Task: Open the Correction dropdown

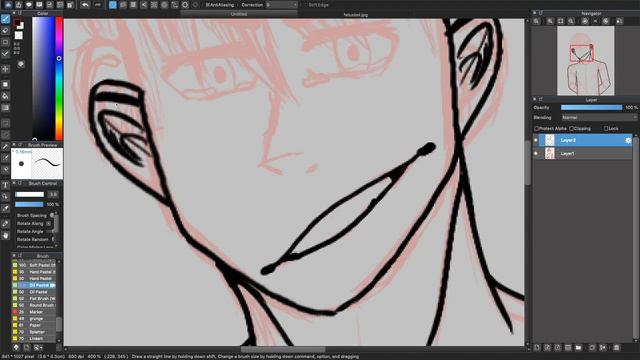Action: pyautogui.click(x=282, y=5)
